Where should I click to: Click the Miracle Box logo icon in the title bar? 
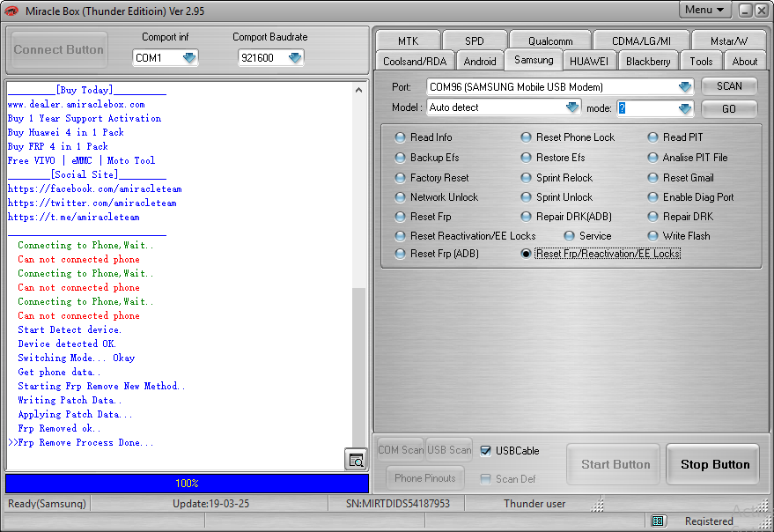tap(11, 11)
